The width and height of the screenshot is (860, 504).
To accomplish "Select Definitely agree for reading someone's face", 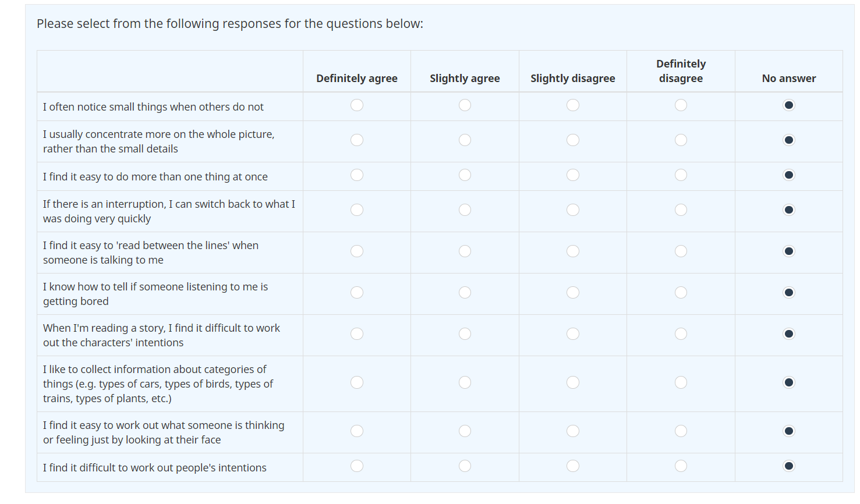I will (357, 431).
